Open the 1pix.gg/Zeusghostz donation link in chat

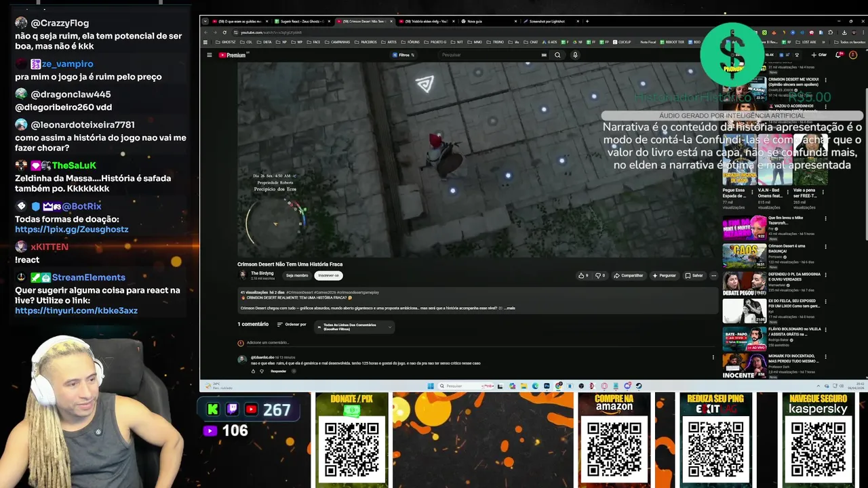71,229
